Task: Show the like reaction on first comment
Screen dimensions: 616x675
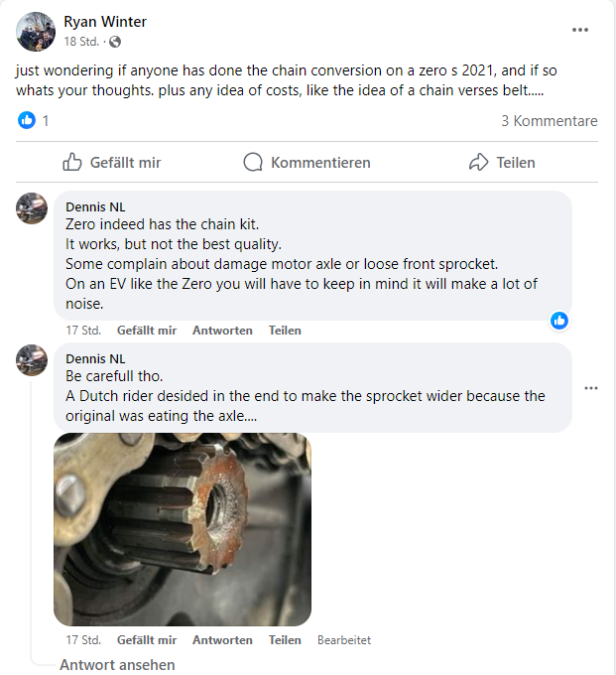Action: 559,321
